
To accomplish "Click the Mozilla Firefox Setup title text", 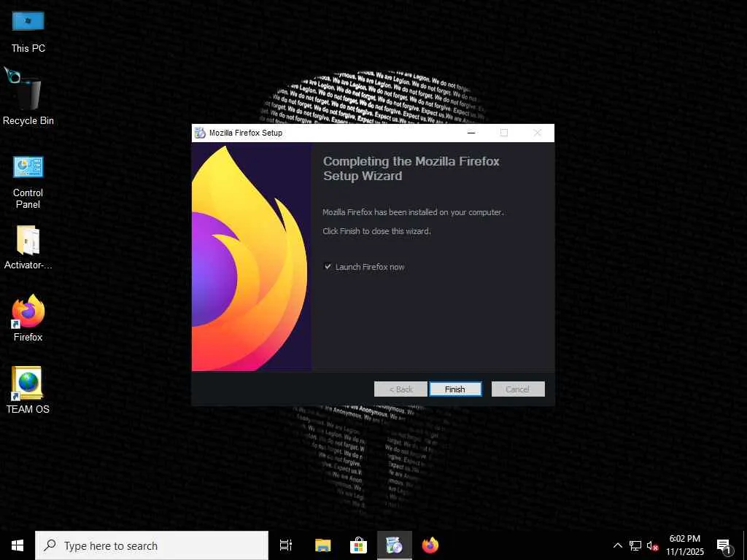I will click(x=246, y=133).
